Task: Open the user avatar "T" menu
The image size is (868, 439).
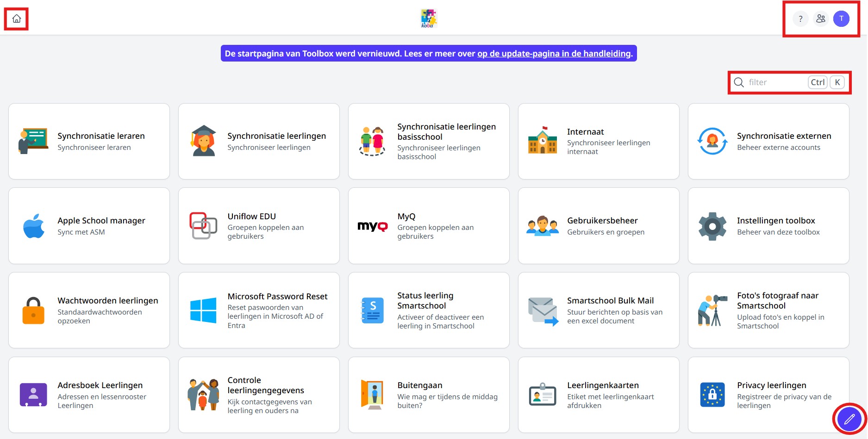Action: coord(841,19)
